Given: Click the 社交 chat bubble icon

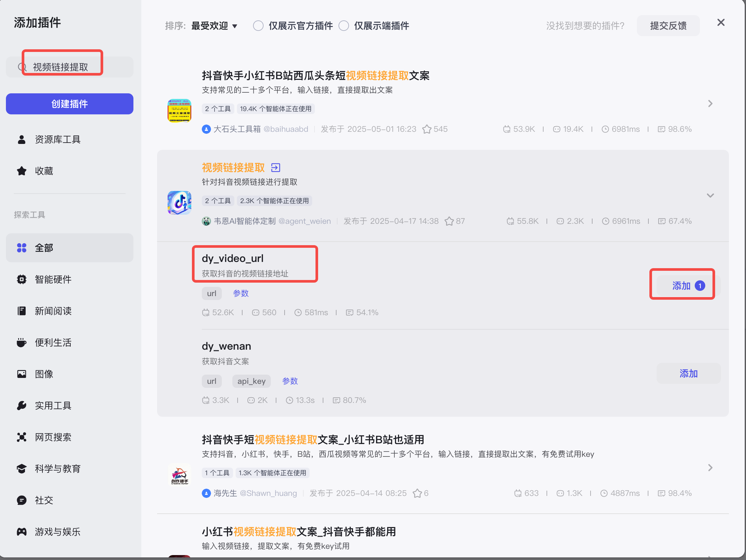Looking at the screenshot, I should click(22, 500).
